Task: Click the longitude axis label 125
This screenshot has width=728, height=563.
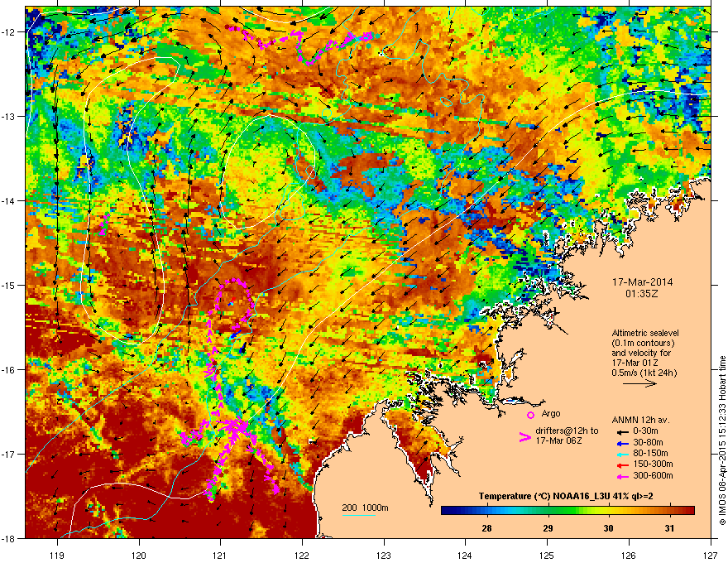Action: 547,555
